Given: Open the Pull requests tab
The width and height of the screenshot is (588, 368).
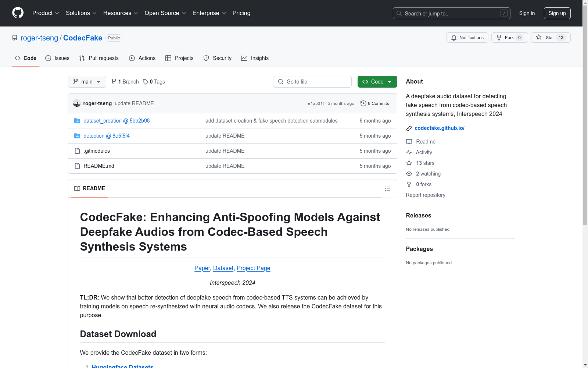Looking at the screenshot, I should pyautogui.click(x=99, y=58).
